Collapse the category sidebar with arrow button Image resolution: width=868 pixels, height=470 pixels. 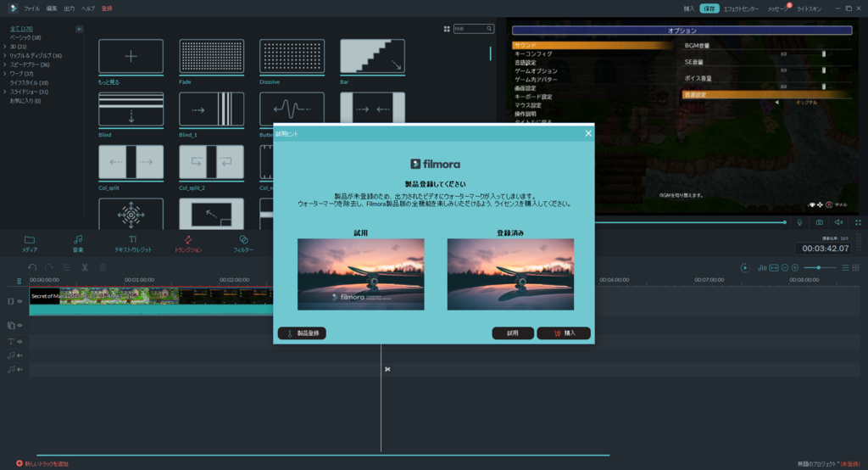click(x=80, y=29)
